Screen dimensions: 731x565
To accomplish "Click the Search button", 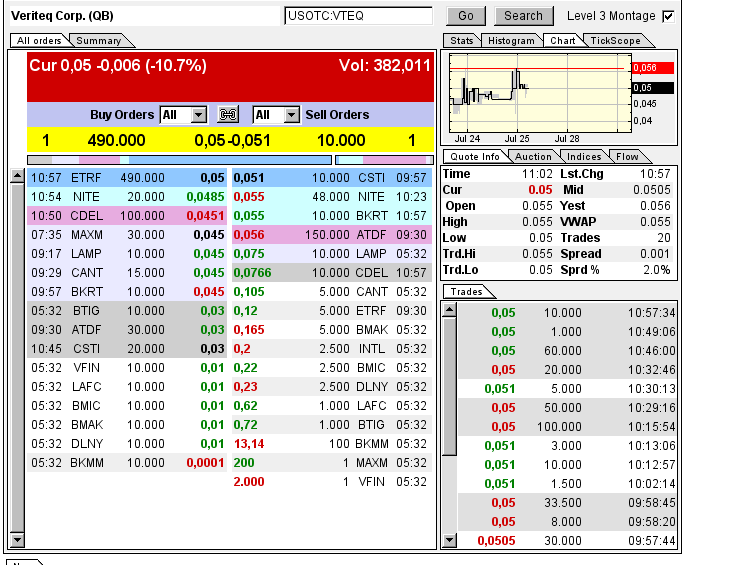I will click(x=523, y=16).
